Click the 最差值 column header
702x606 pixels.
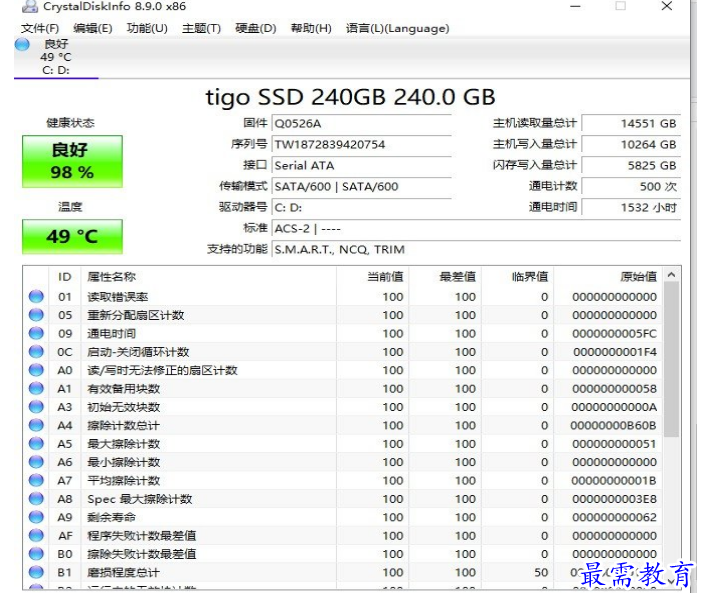(x=445, y=277)
